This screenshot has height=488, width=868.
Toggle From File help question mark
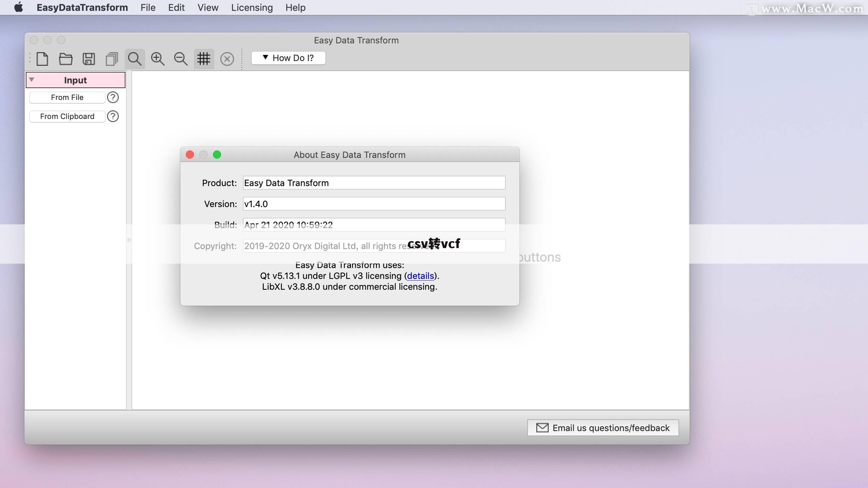[113, 97]
